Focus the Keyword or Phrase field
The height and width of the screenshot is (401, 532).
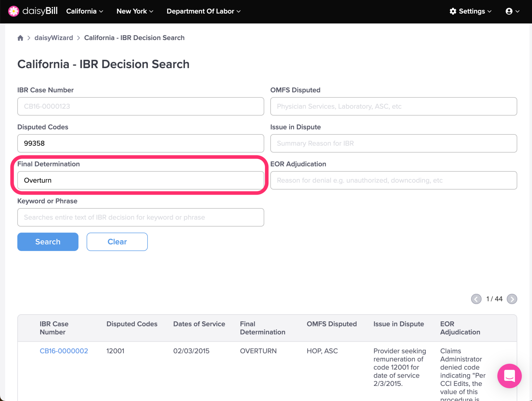coord(141,217)
